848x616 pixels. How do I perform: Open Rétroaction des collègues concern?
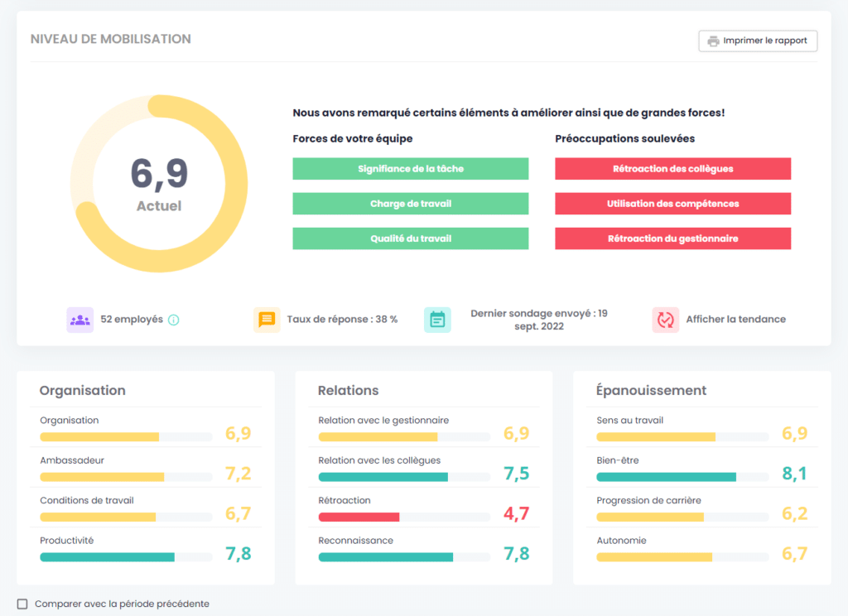click(672, 169)
